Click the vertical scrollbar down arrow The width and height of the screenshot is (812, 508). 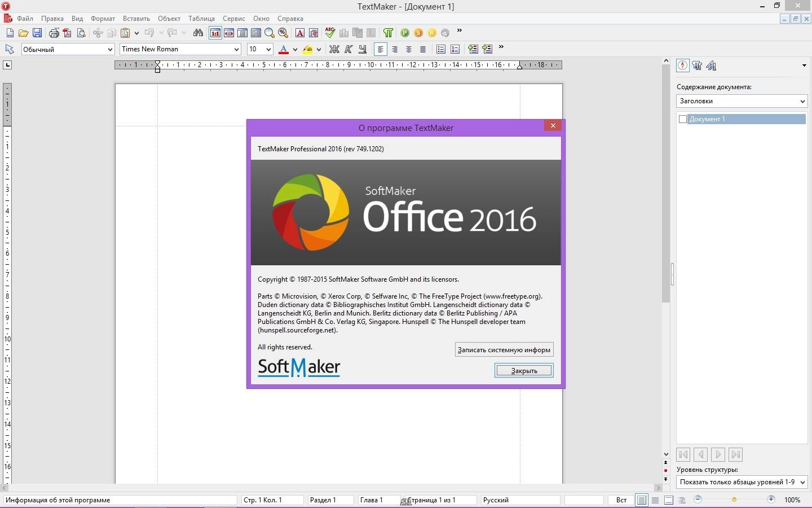[x=666, y=454]
